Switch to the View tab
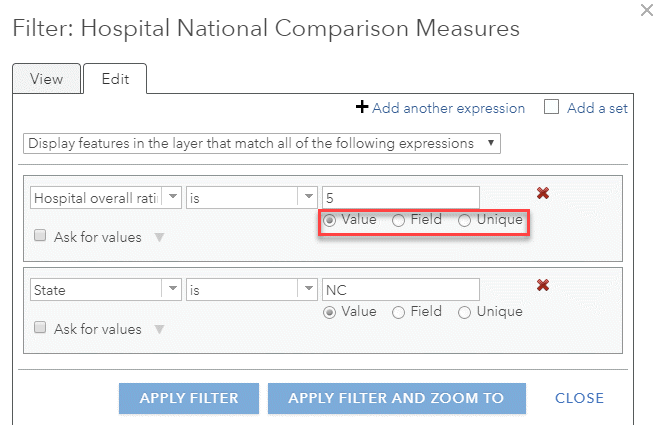This screenshot has width=658, height=425. click(x=47, y=79)
